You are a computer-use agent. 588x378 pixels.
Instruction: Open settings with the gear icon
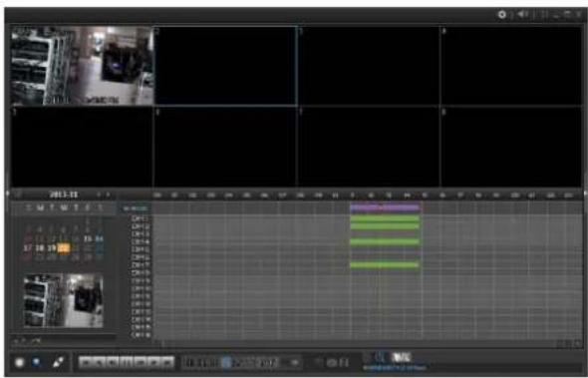coord(501,15)
